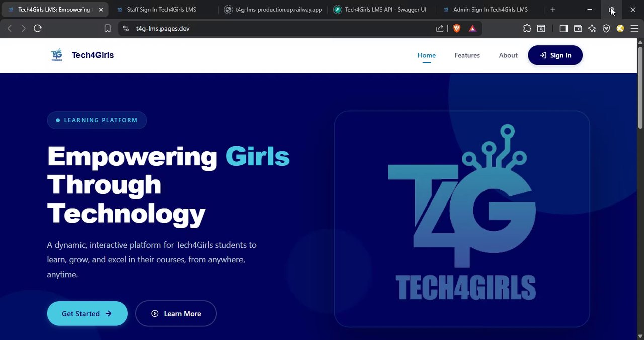Open the browser hamburger menu
Viewport: 644px width, 340px height.
(634, 29)
